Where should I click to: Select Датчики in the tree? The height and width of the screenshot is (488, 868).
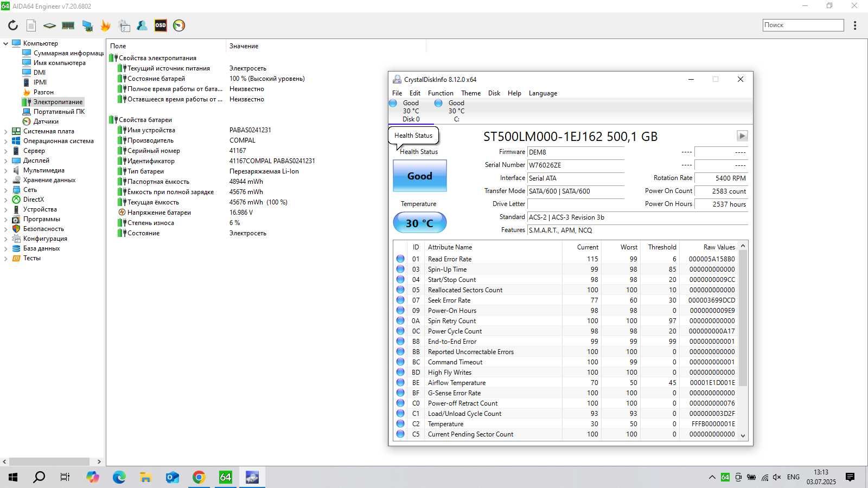[46, 121]
